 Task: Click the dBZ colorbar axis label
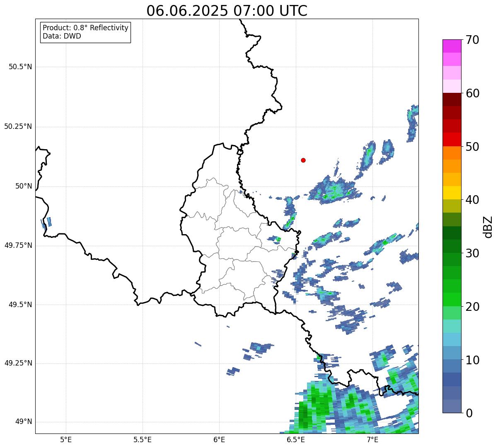pos(488,227)
